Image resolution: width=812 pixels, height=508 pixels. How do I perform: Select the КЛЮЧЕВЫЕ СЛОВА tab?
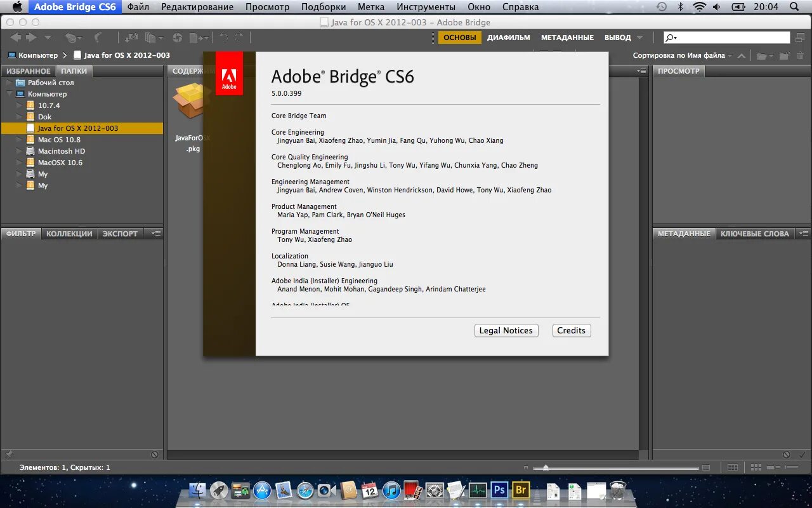pos(754,234)
